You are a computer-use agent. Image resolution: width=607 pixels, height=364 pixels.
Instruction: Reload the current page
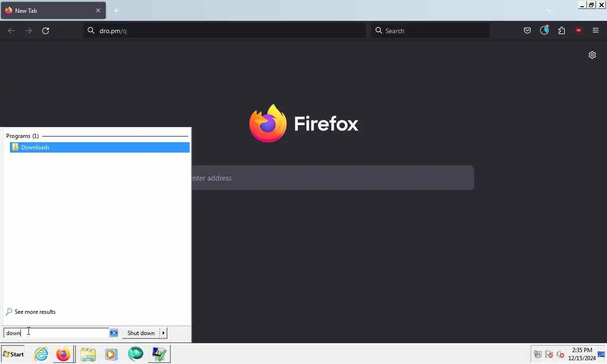click(x=46, y=31)
